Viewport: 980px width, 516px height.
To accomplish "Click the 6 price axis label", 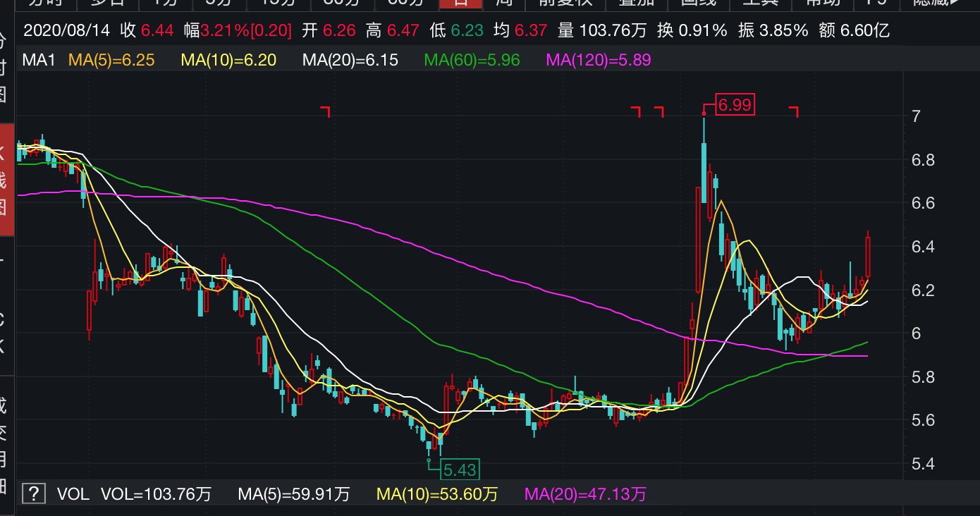I will point(916,333).
